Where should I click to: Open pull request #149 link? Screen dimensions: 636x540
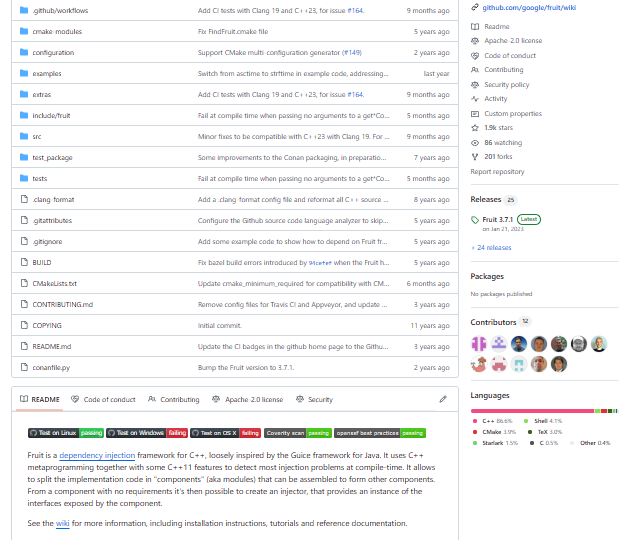(x=352, y=53)
